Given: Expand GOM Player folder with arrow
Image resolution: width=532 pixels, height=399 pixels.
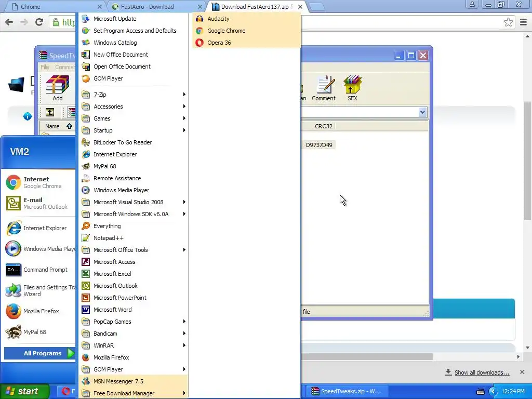Looking at the screenshot, I should click(134, 369).
